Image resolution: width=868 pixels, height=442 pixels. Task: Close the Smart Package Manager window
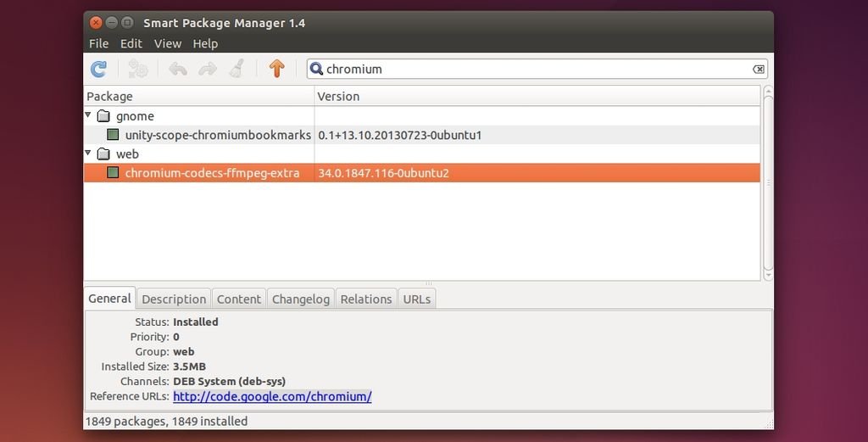[x=96, y=23]
